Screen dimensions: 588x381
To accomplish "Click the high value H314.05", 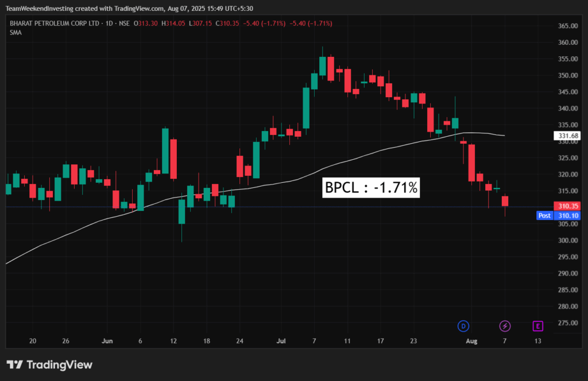I will 173,23.
